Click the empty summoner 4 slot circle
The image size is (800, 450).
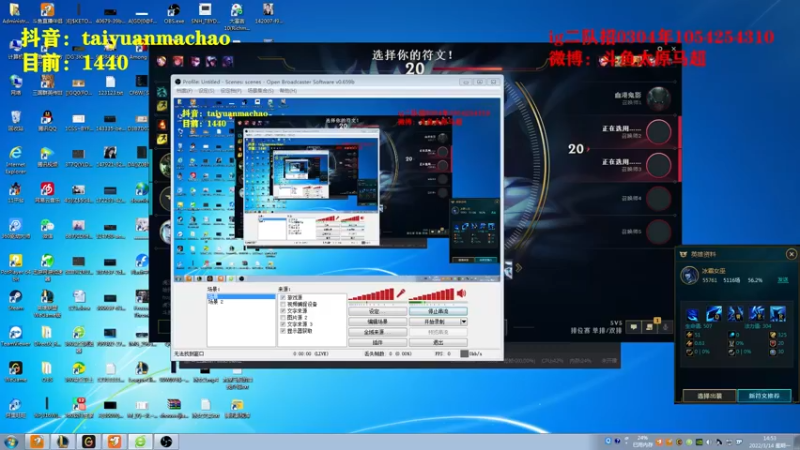[658, 198]
